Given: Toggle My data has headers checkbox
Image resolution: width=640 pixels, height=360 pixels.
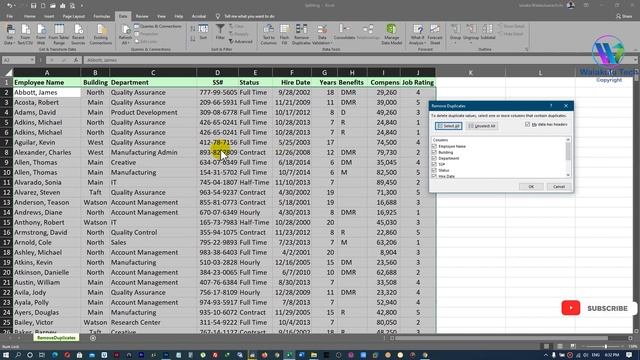Looking at the screenshot, I should pyautogui.click(x=527, y=124).
